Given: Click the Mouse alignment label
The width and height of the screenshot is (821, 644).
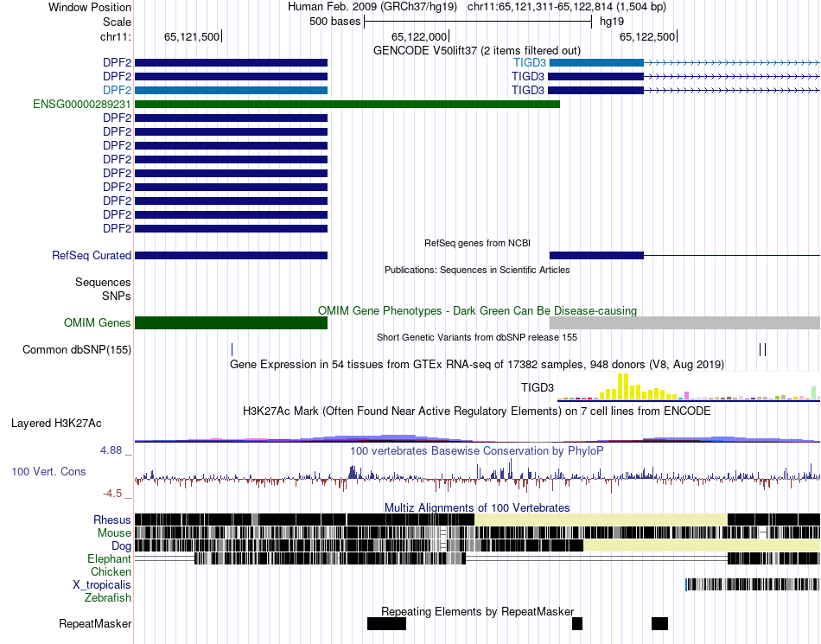Looking at the screenshot, I should coord(114,533).
